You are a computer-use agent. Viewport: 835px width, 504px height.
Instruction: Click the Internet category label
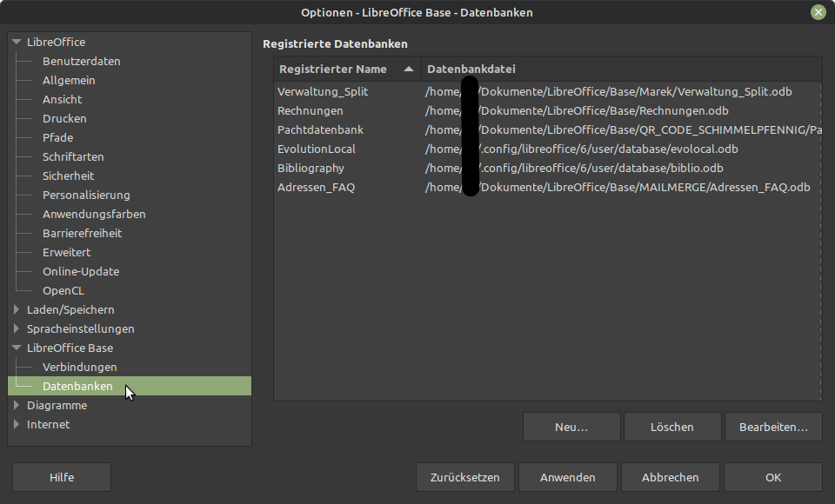point(48,425)
